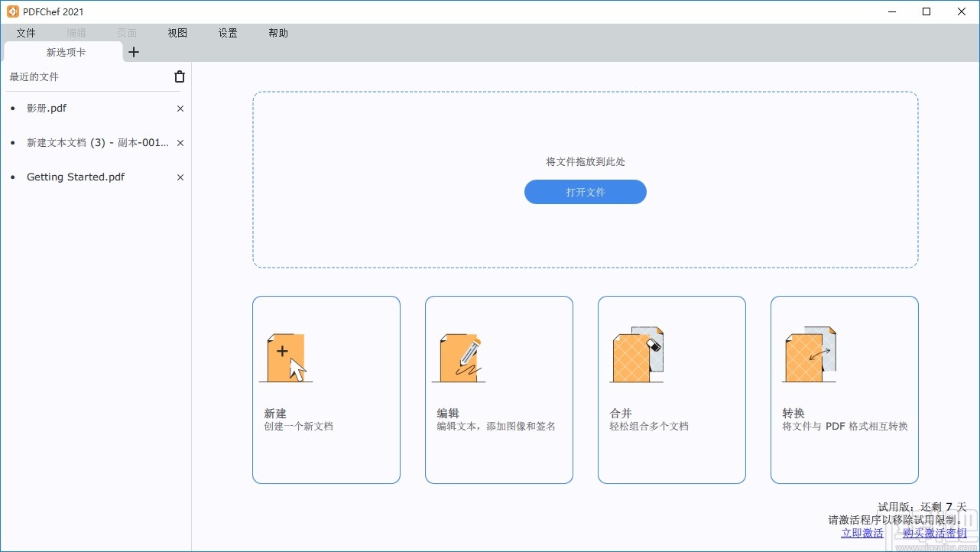The height and width of the screenshot is (552, 980).
Task: Open a new tab with the plus icon
Action: point(134,52)
